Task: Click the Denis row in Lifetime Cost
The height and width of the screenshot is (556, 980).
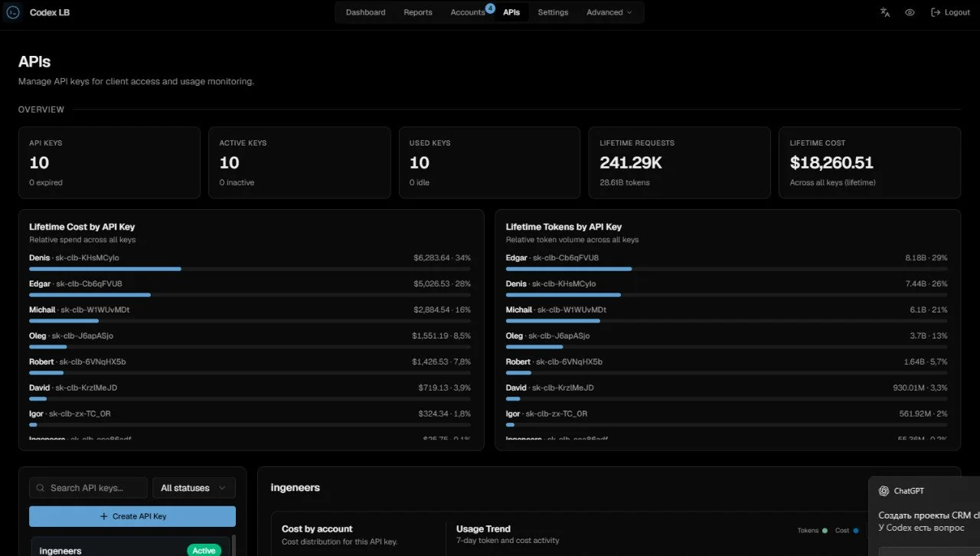Action: coord(250,261)
